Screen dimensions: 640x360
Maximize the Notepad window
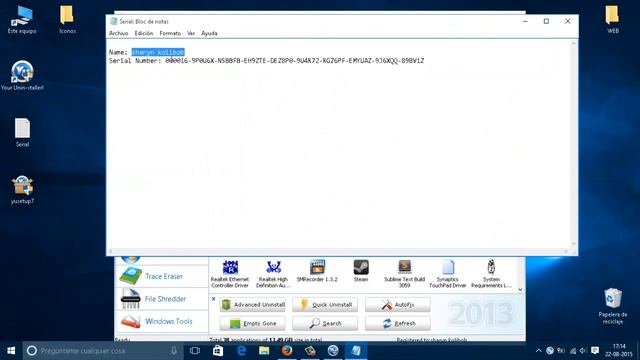(x=546, y=21)
